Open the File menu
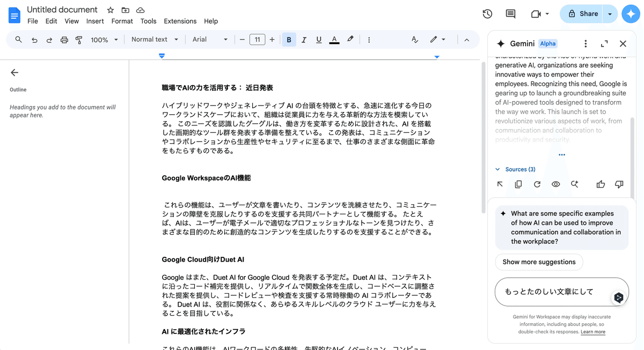Viewport: 644px width, 350px height. pyautogui.click(x=33, y=21)
